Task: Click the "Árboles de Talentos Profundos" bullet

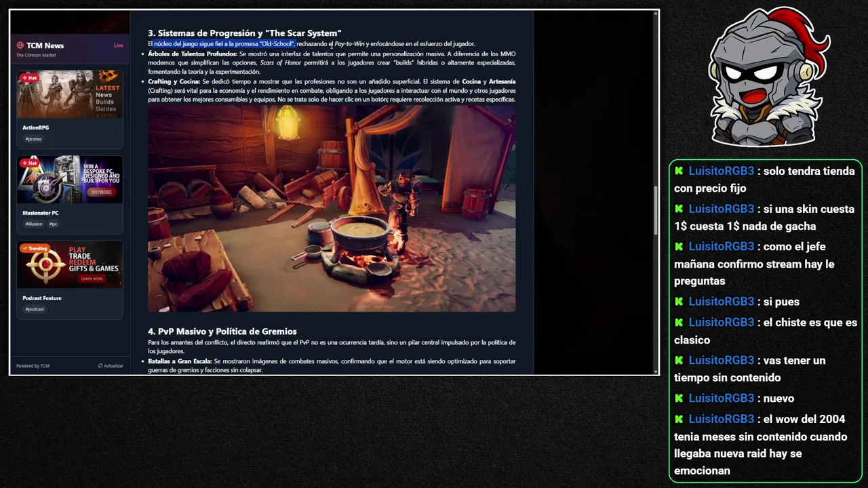Action: point(332,62)
